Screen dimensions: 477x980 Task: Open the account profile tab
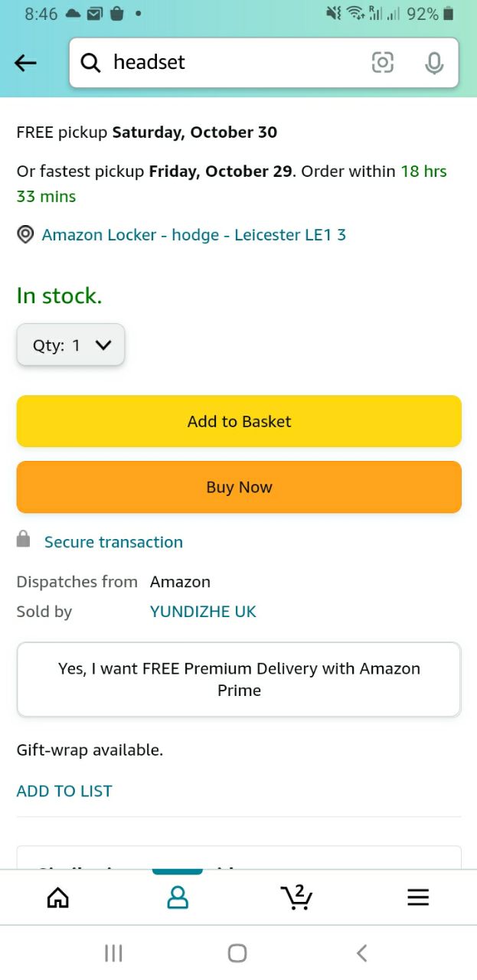(177, 897)
